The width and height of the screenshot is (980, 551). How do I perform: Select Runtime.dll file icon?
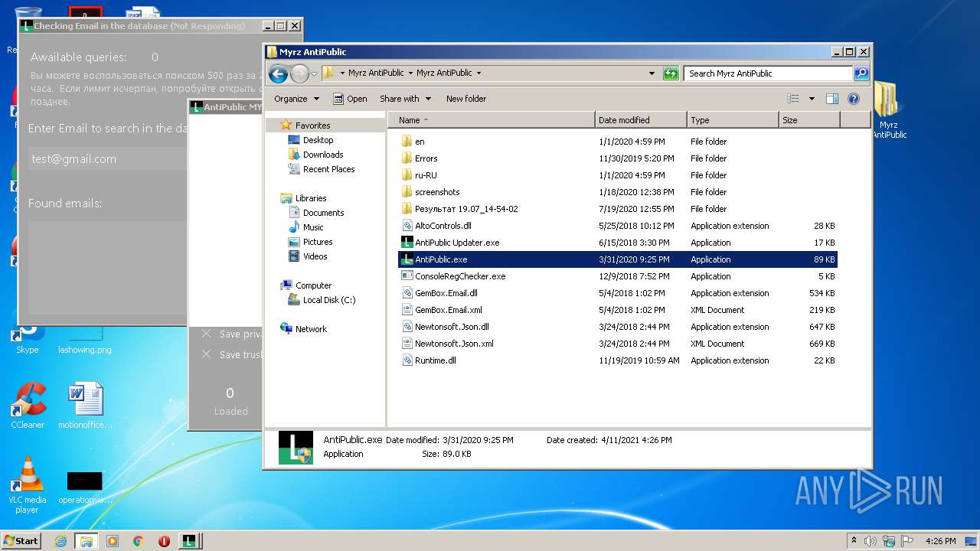click(407, 360)
